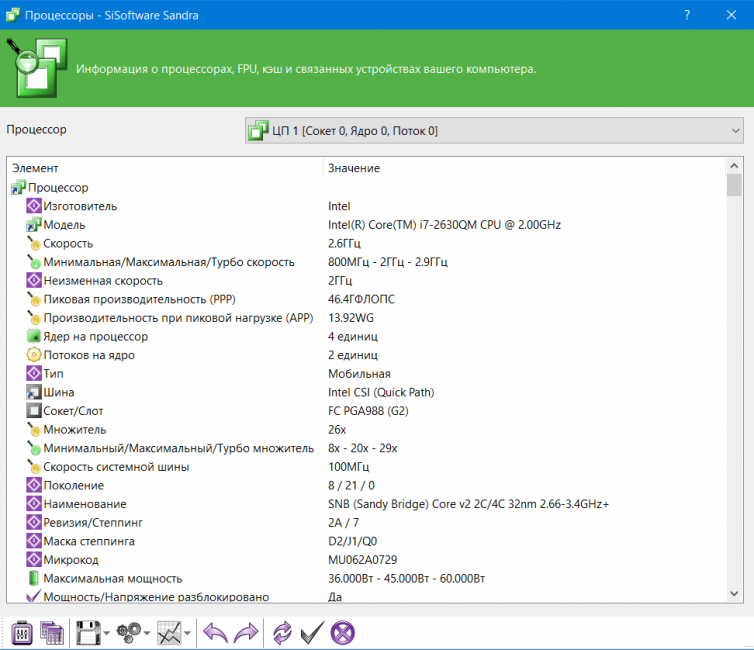Click the list scrollbar thumb
Screen dimensions: 754x650
[x=734, y=185]
